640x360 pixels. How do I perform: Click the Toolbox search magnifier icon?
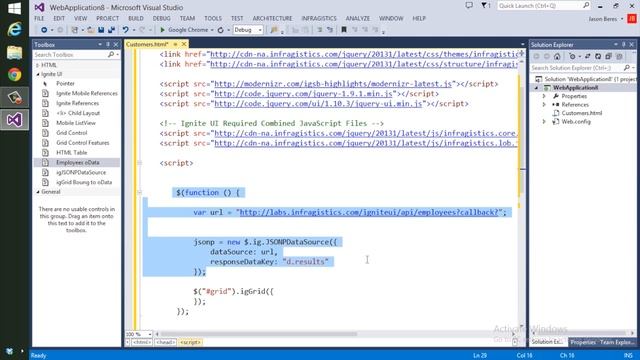111,54
